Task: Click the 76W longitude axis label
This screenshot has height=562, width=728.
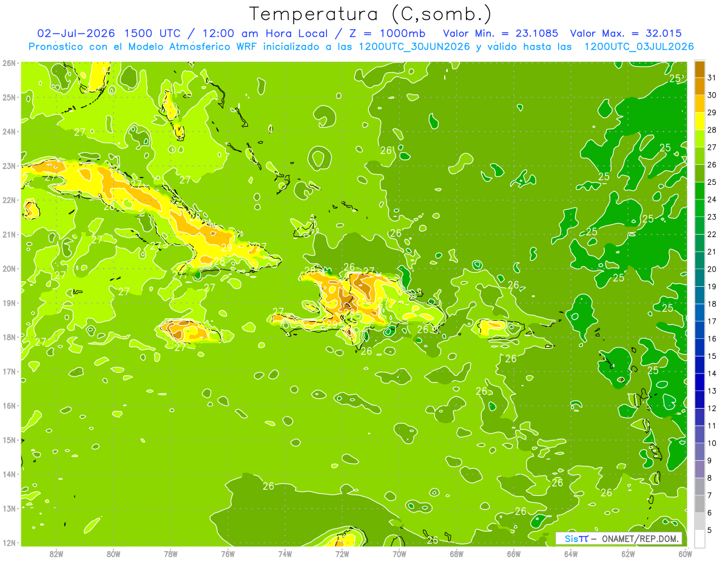Action: (228, 554)
